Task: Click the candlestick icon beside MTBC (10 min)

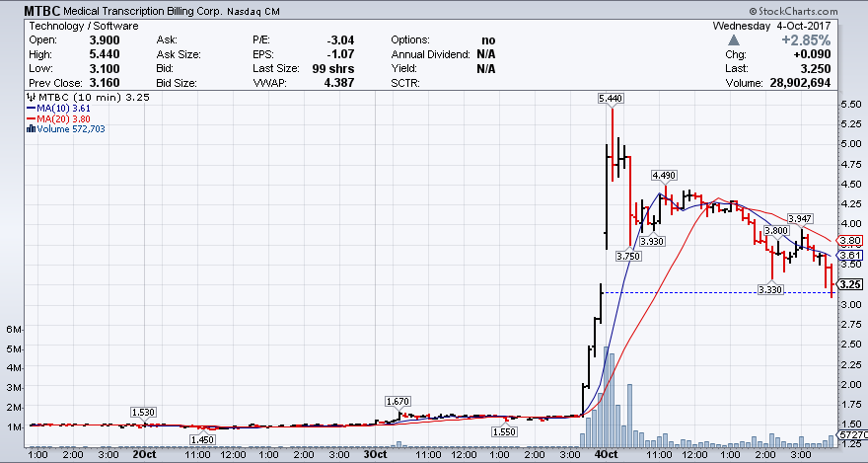Action: coord(30,99)
